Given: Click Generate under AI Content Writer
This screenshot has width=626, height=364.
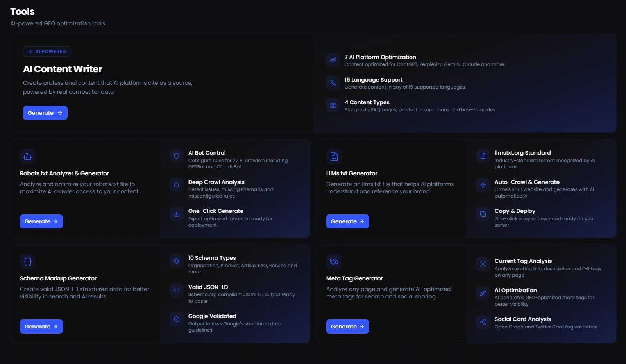Looking at the screenshot, I should pyautogui.click(x=45, y=113).
